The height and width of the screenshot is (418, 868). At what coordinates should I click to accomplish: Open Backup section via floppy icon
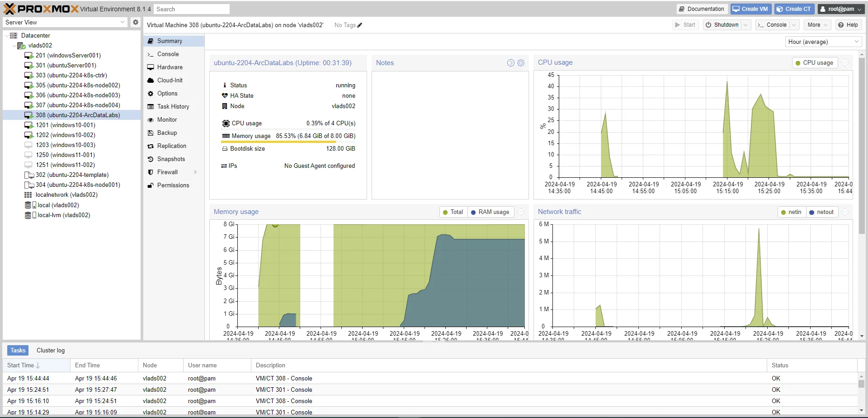[151, 133]
